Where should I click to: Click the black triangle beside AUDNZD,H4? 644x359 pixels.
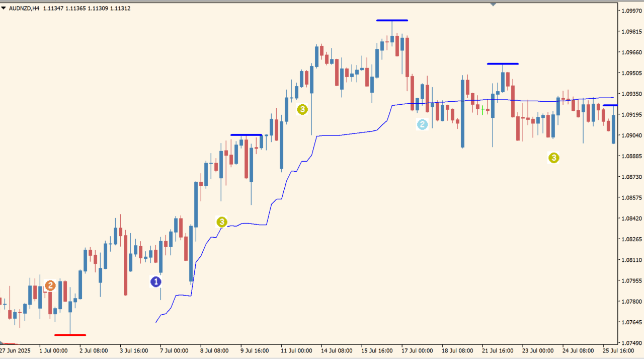click(x=4, y=8)
